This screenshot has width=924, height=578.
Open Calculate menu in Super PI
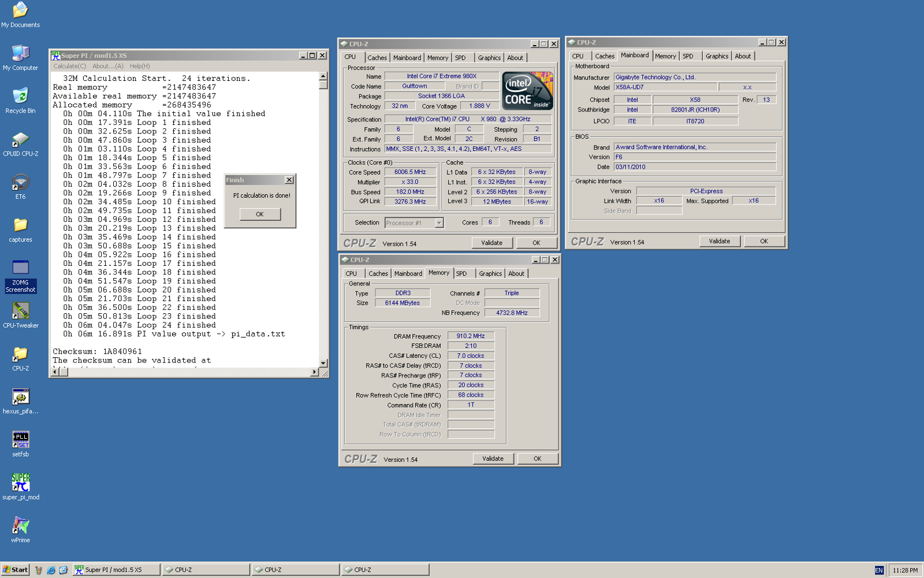70,66
